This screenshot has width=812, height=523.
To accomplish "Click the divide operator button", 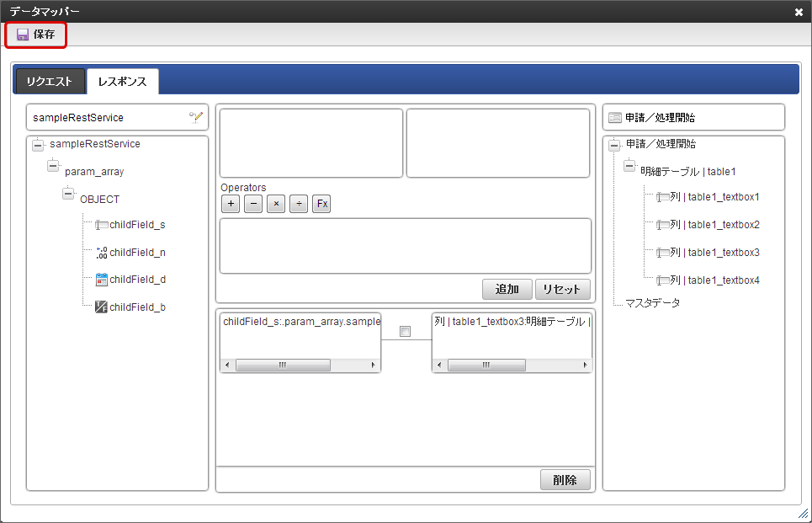I will coord(299,204).
